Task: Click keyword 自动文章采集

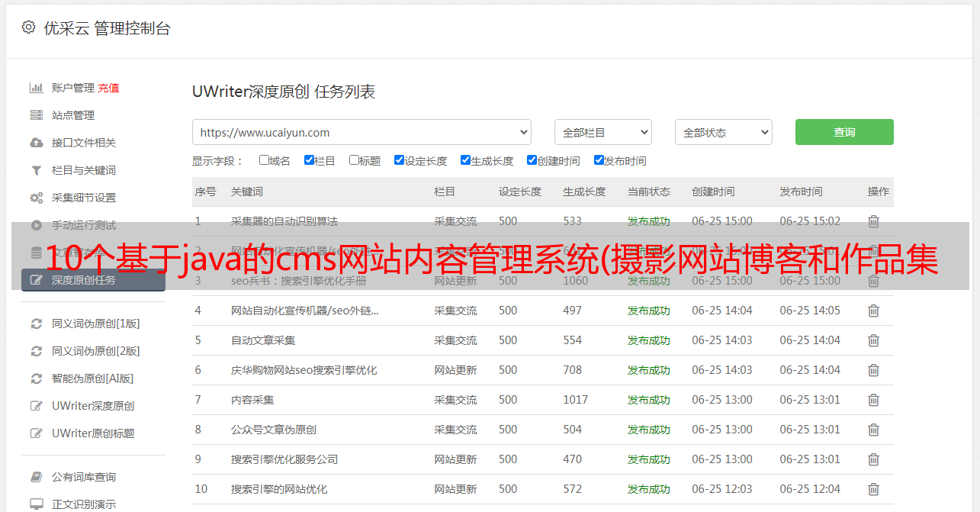Action: point(263,340)
